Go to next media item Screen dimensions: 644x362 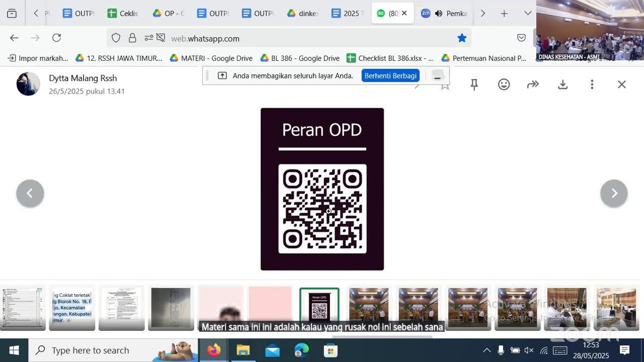tap(614, 194)
